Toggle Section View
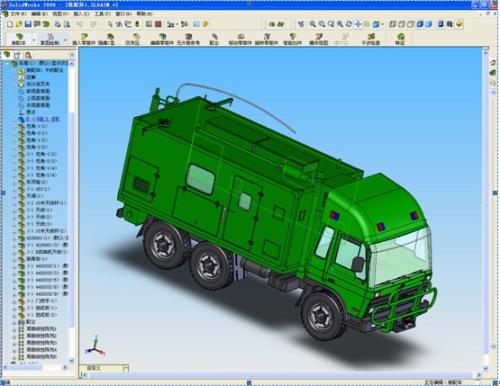This screenshot has height=386, width=500. pos(450,24)
